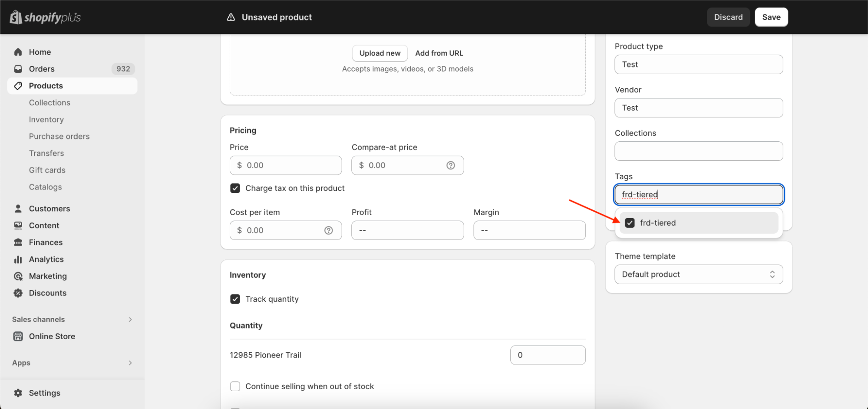Screen dimensions: 868x409
Task: Enable Continue selling when out of stock
Action: (235, 386)
